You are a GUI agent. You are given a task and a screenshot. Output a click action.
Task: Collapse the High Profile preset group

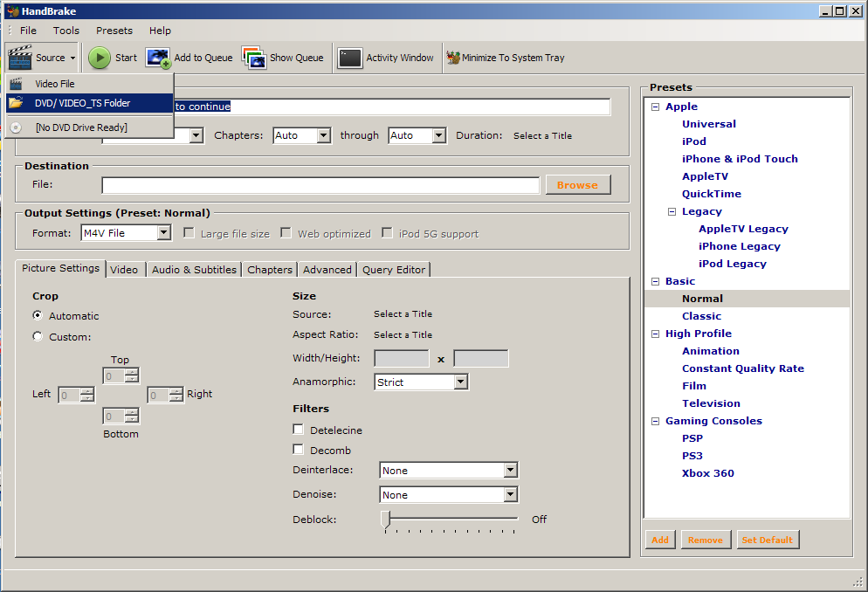656,334
